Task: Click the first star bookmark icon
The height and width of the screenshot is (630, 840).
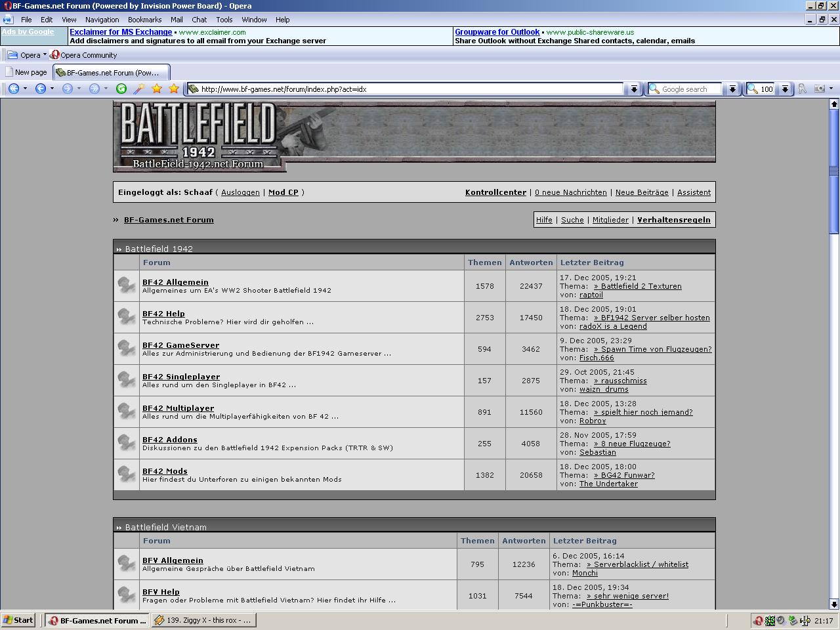Action: point(157,89)
